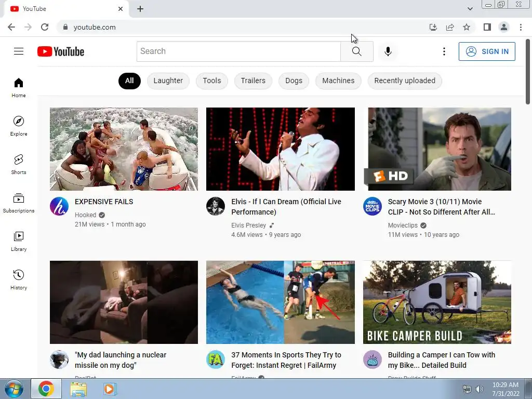Open Elvis - If I Can Dream title

[x=286, y=207]
